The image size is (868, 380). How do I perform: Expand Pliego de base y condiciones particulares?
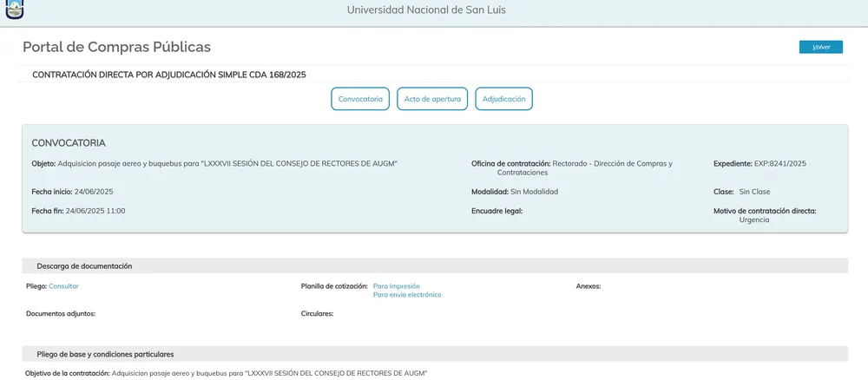tap(105, 354)
